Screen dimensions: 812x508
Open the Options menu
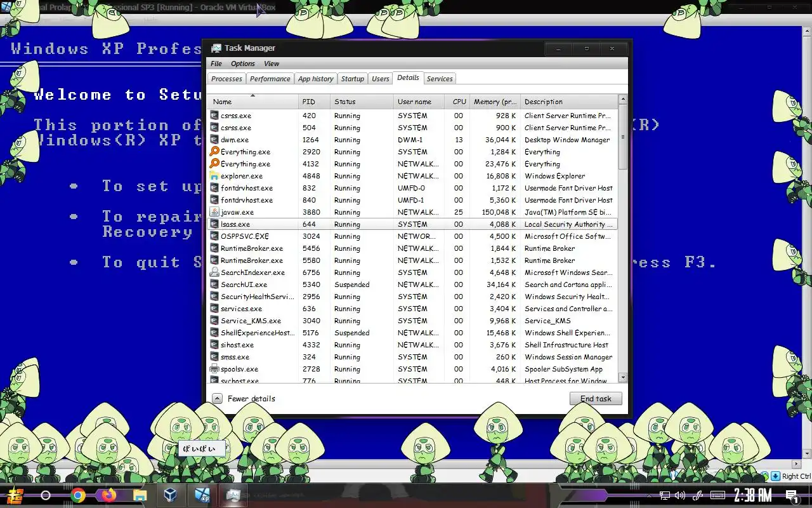242,63
